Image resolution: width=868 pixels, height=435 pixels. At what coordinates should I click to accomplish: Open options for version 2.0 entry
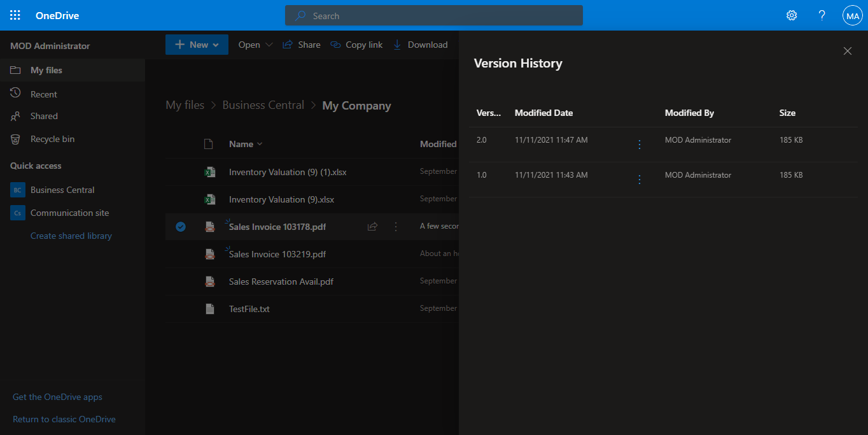[x=639, y=145]
